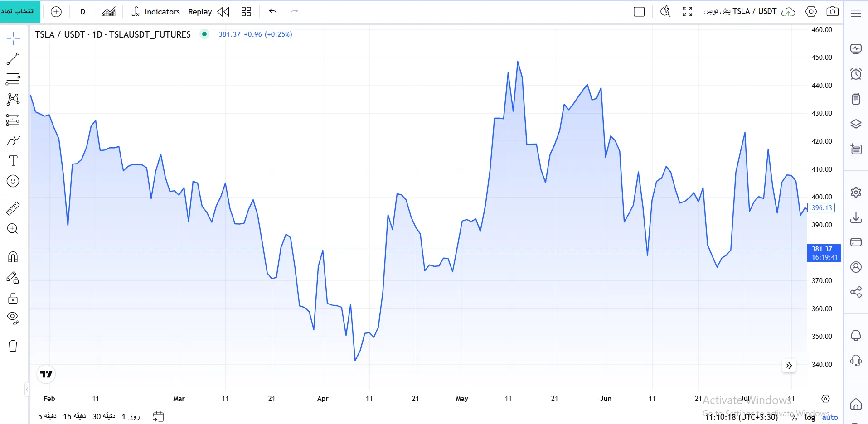Go to the home icon in right sidebar
The height and width of the screenshot is (424, 868).
coord(856,404)
